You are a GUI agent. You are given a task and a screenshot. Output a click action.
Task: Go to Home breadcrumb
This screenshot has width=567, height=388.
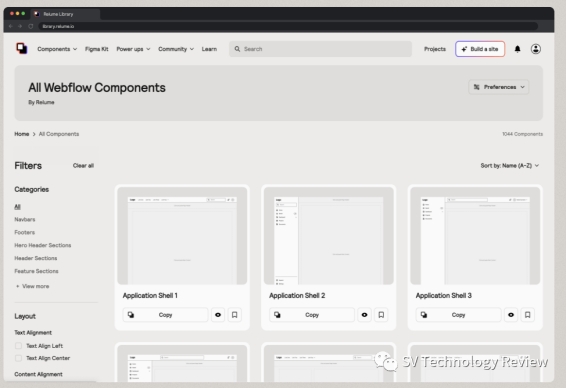21,134
